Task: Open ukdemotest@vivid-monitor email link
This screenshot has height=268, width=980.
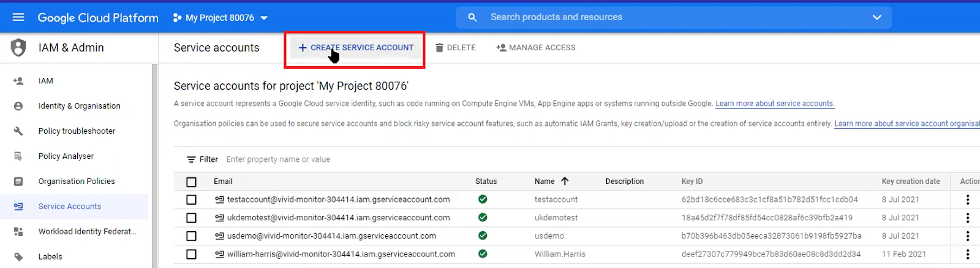Action: tap(339, 218)
